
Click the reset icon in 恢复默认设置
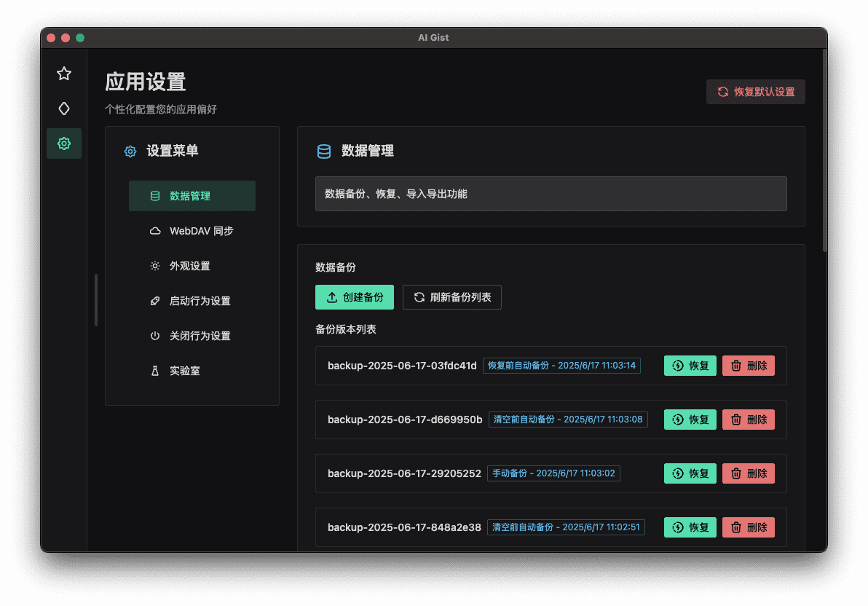(723, 92)
